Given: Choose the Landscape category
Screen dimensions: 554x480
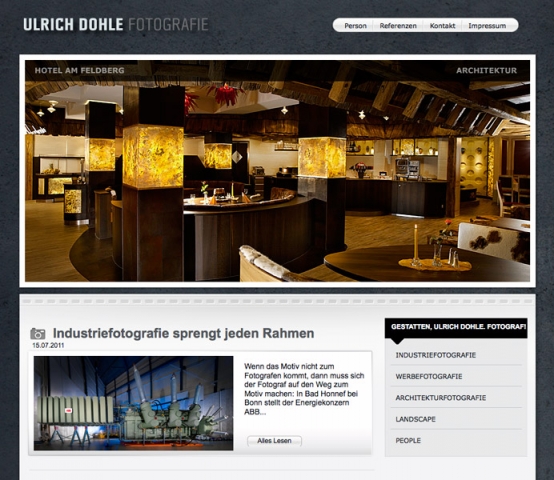Looking at the screenshot, I should coord(416,419).
